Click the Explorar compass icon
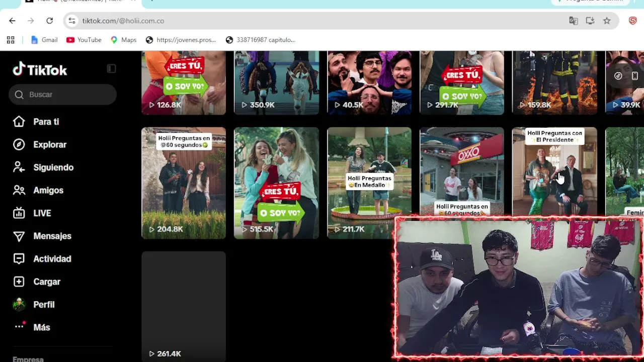 point(19,144)
